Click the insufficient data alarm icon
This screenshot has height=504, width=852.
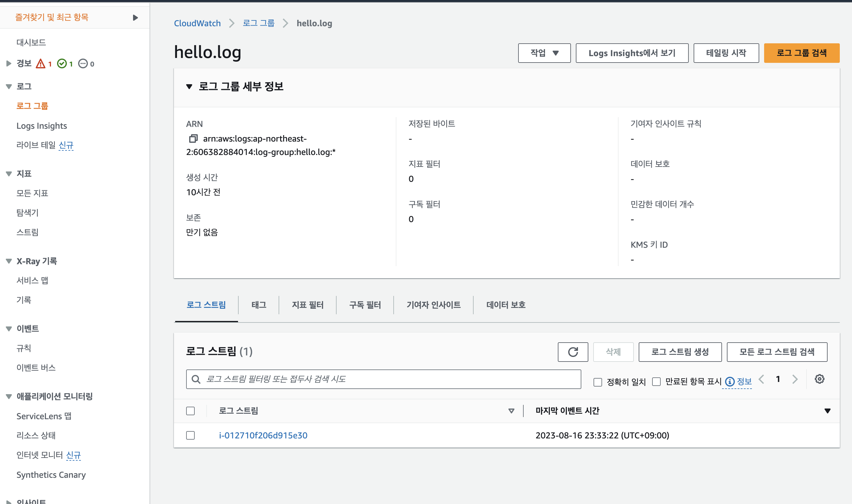(83, 63)
